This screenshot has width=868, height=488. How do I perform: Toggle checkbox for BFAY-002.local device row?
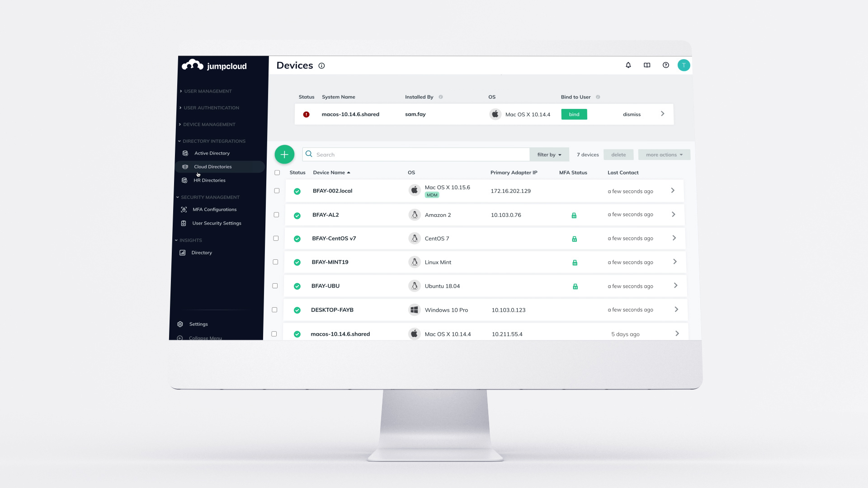click(x=277, y=191)
